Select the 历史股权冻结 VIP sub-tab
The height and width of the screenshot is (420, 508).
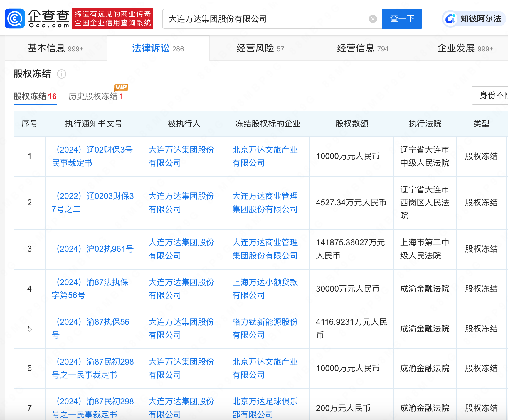[x=96, y=96]
